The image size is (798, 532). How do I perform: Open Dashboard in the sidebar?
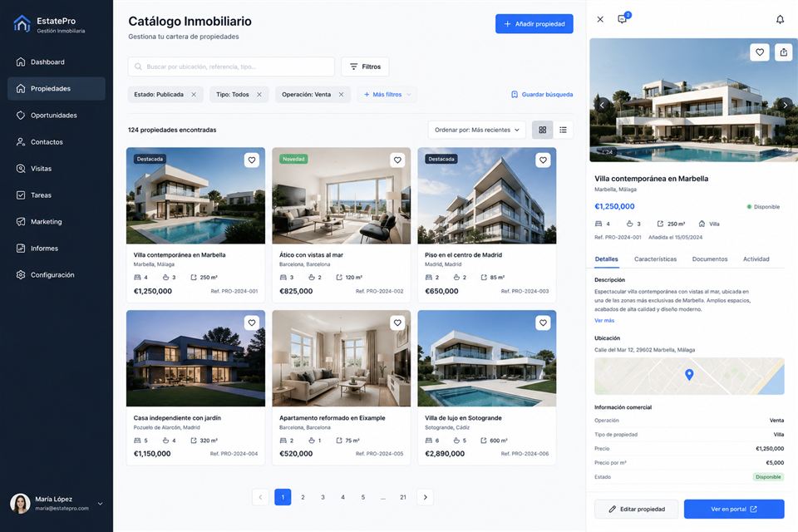point(57,62)
